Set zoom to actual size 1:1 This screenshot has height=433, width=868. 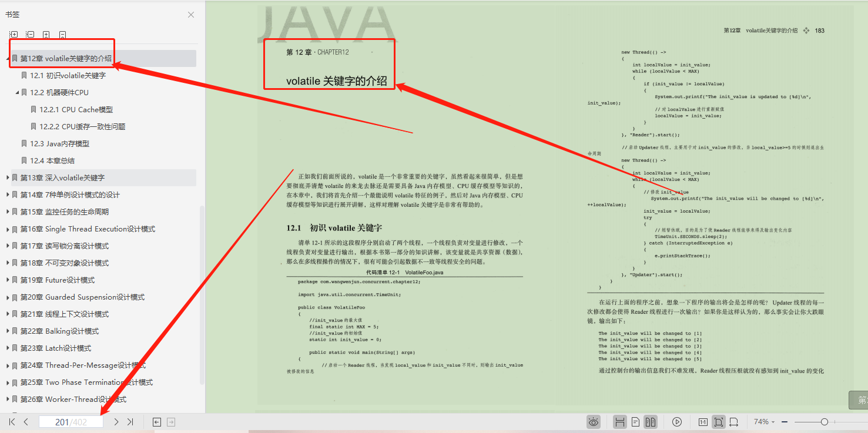(703, 422)
